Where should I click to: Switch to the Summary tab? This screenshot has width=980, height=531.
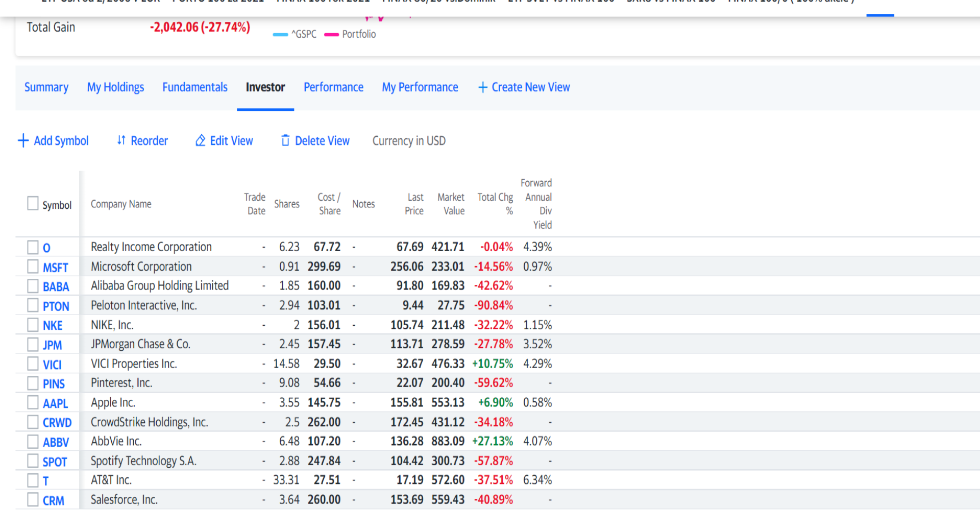(46, 87)
